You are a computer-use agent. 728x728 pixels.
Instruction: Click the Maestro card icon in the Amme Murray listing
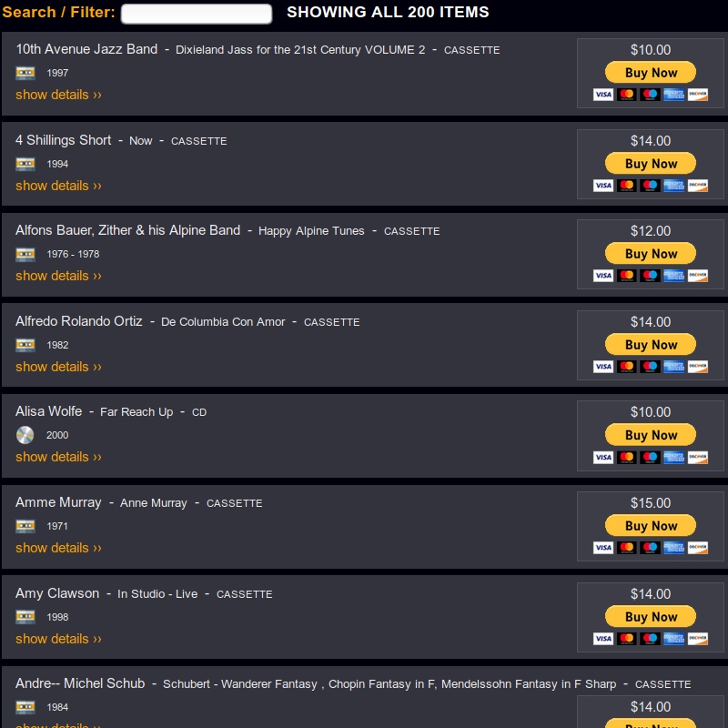651,548
